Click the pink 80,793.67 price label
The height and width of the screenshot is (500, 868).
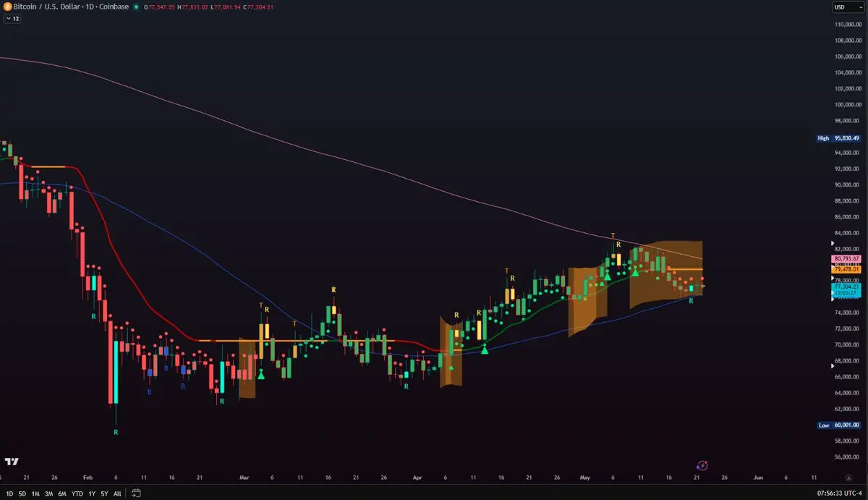point(846,258)
